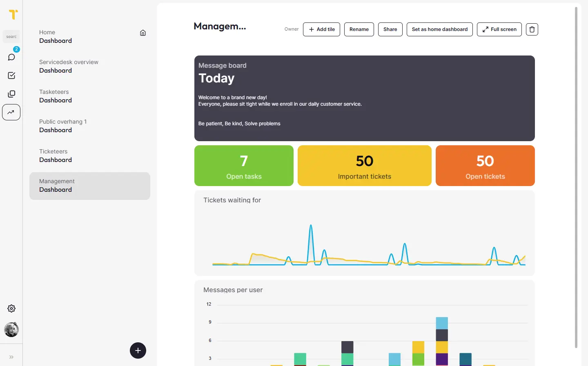The image size is (588, 366).
Task: Click the Tickets waiting for chart title
Action: pos(232,200)
